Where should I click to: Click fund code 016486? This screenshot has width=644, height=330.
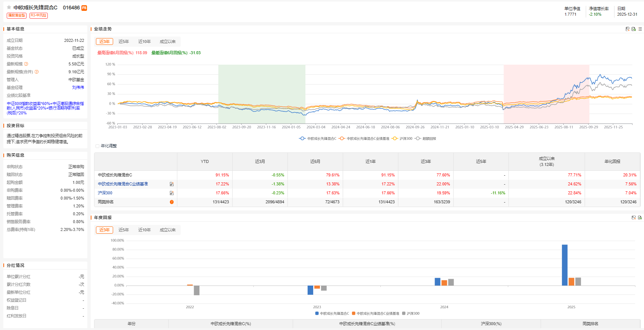[71, 7]
